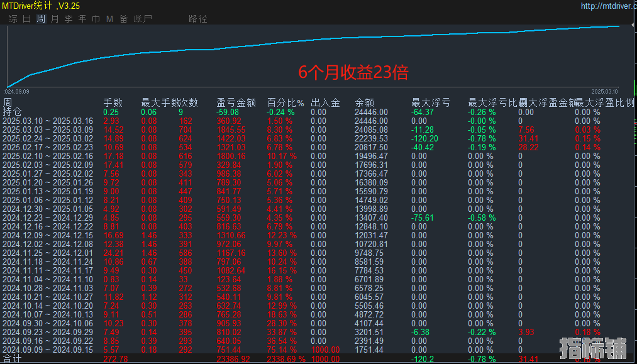Open the 备 tab
This screenshot has height=364, width=637.
[124, 19]
